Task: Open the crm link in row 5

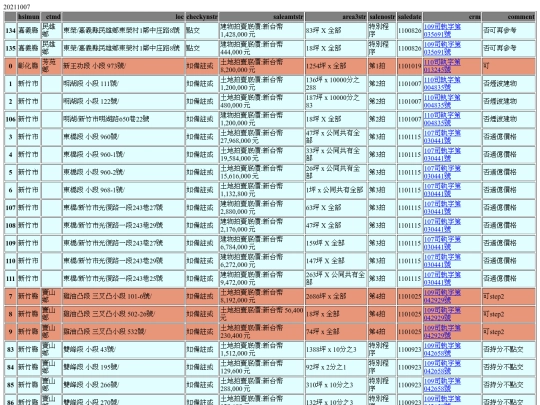Action: point(442,172)
